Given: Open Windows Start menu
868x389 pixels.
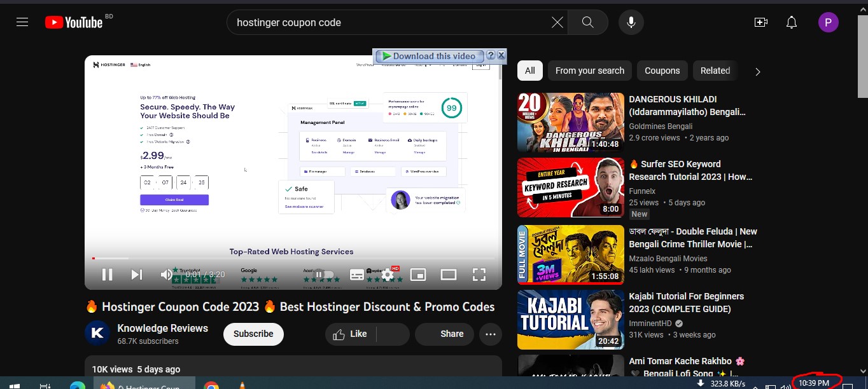Looking at the screenshot, I should (x=14, y=385).
